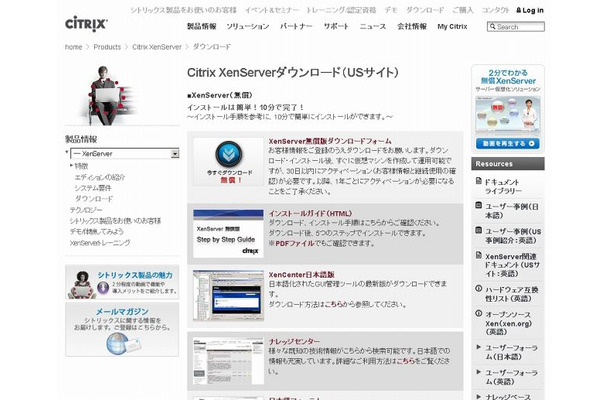Screen dimensions: 610x400
Task: Click the ダウンロード top link
Action: click(425, 10)
